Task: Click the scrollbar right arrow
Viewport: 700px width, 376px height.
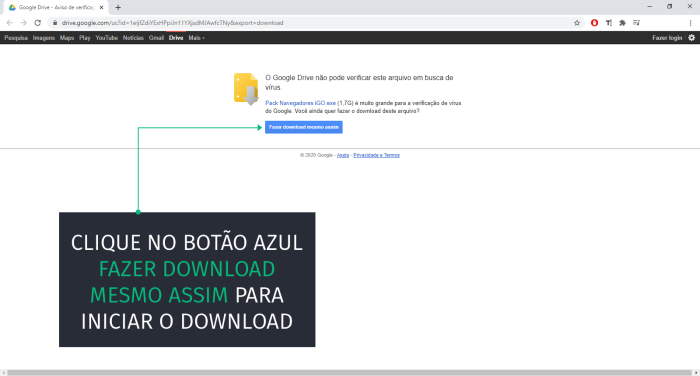Action: tap(696, 372)
